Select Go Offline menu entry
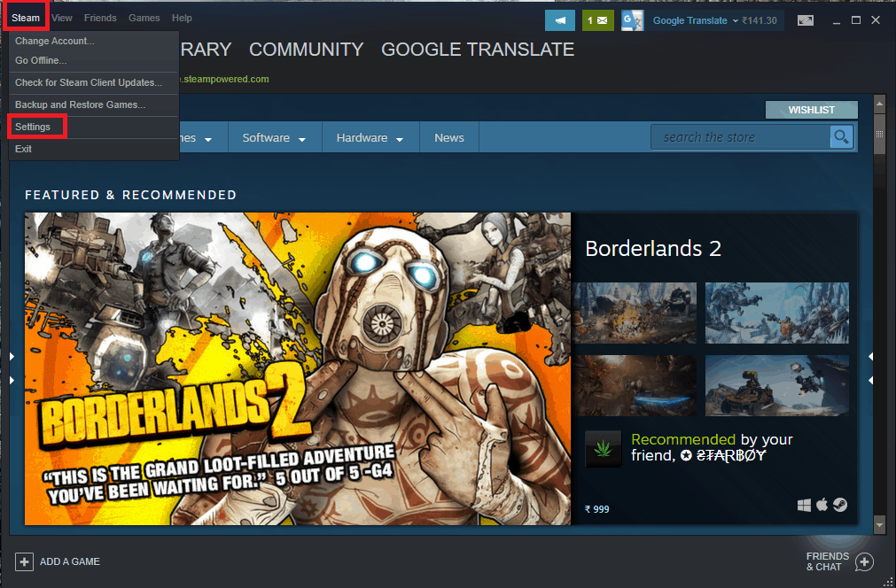Image resolution: width=896 pixels, height=588 pixels. pyautogui.click(x=41, y=60)
